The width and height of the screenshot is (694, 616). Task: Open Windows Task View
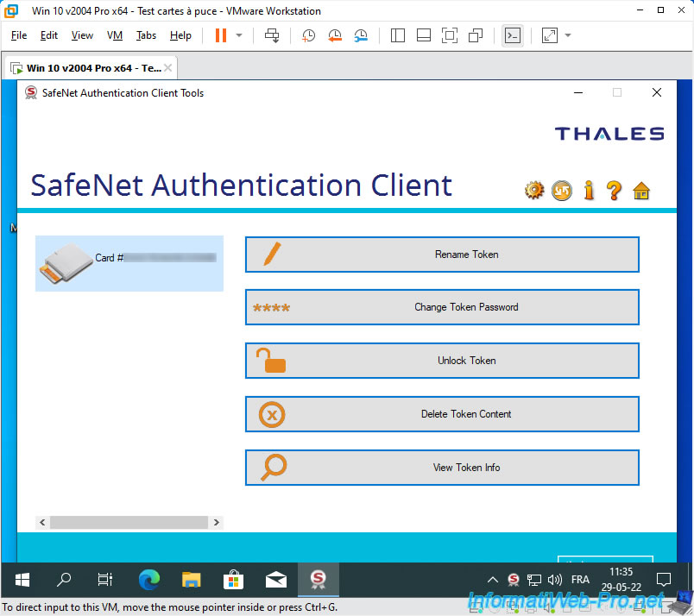click(x=105, y=580)
